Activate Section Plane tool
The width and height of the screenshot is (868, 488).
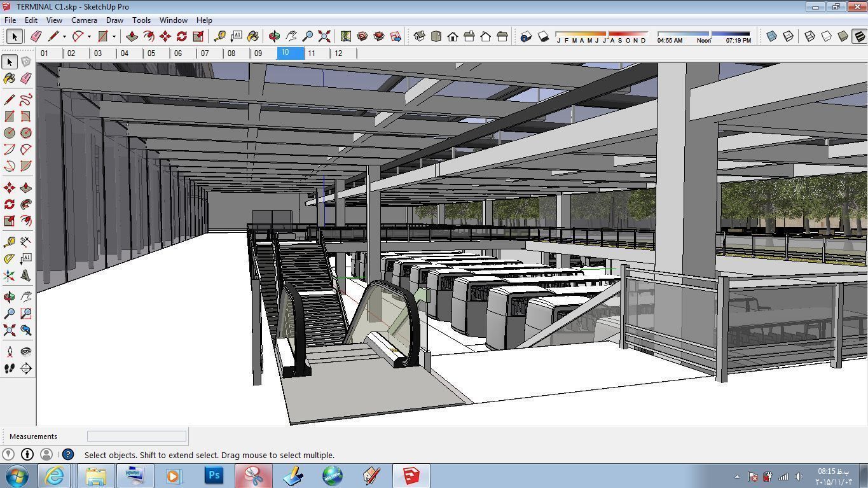point(26,368)
